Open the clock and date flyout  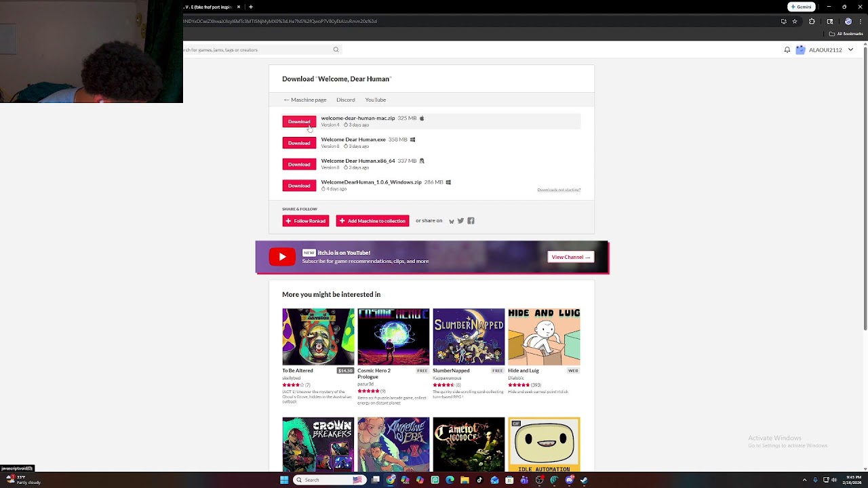click(x=853, y=480)
